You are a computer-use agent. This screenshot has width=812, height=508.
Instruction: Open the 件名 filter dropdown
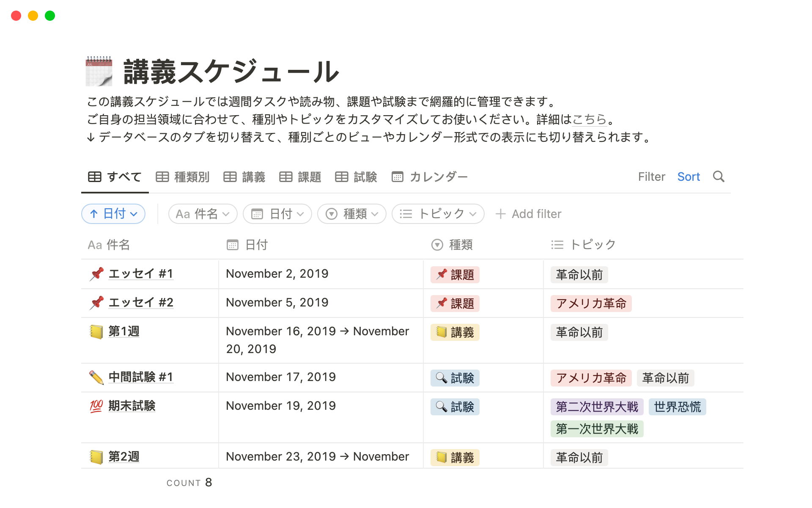pyautogui.click(x=203, y=214)
